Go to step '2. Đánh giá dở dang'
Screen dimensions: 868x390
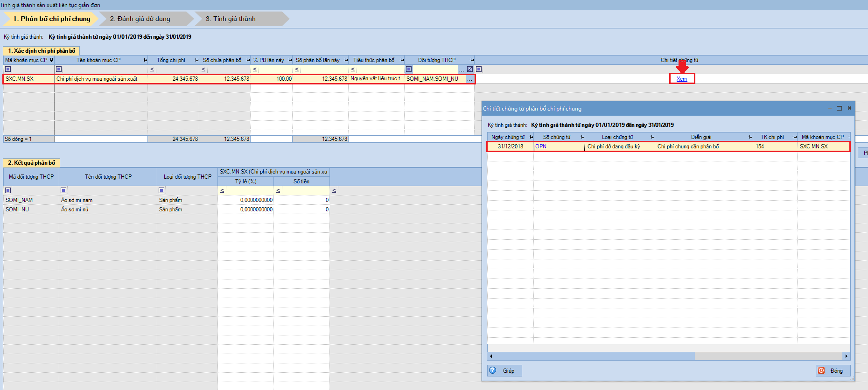140,19
